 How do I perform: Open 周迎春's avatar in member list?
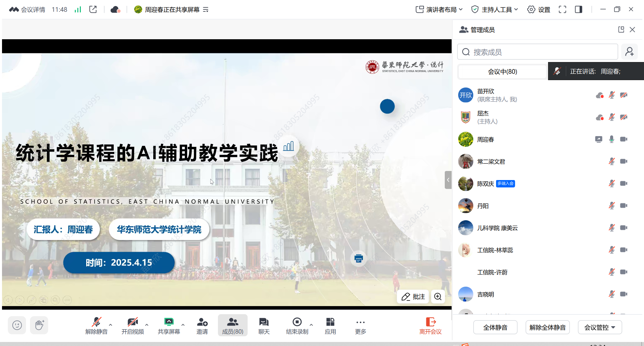(x=466, y=139)
